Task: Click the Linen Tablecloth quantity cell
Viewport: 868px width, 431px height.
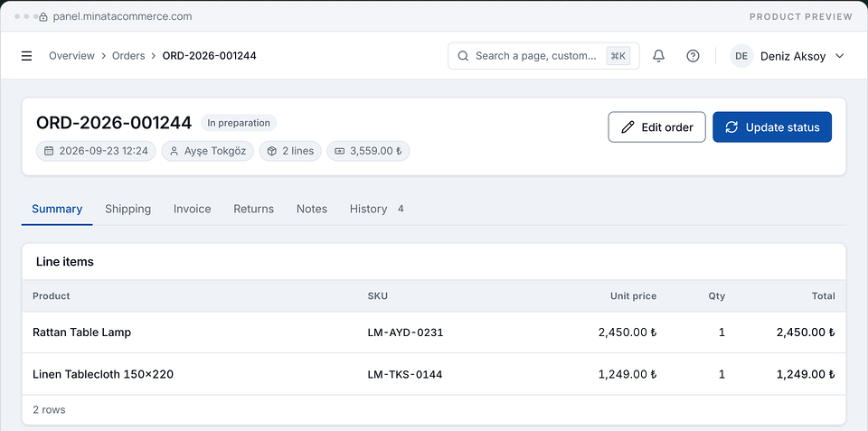Action: (x=722, y=375)
